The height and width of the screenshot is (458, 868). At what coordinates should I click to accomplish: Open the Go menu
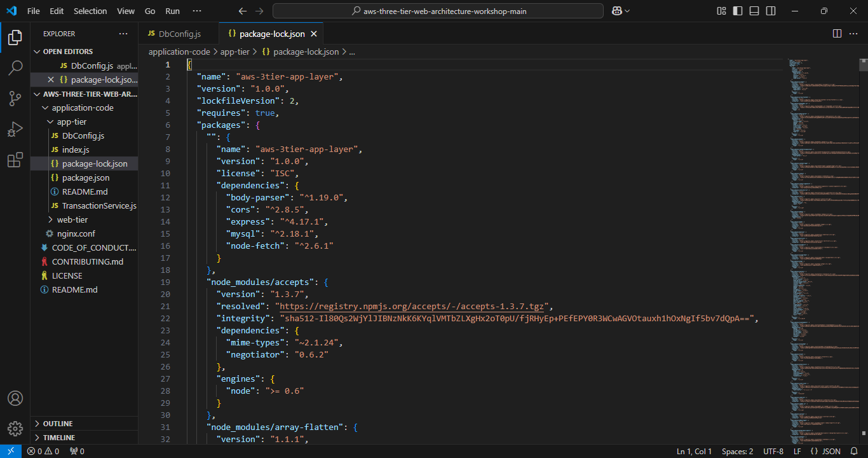[x=150, y=11]
